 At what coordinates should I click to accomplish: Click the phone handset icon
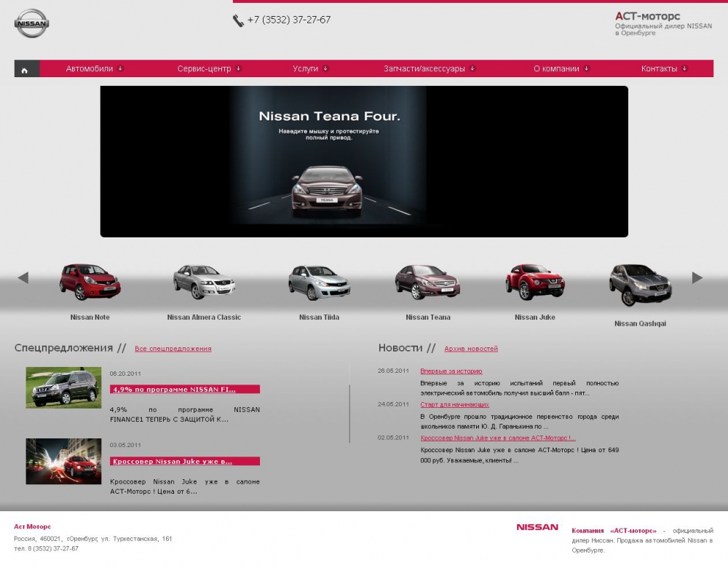coord(238,21)
